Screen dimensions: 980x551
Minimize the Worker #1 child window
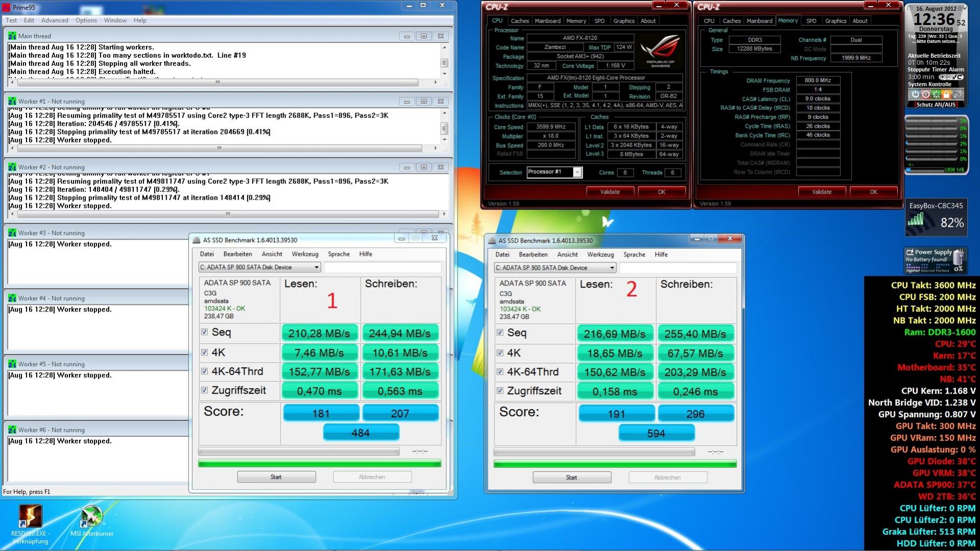click(407, 102)
